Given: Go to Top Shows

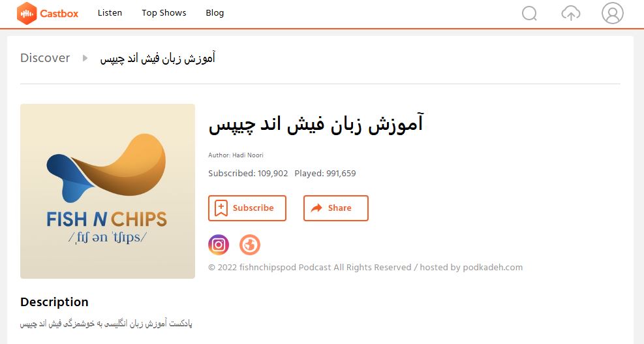Looking at the screenshot, I should pos(164,13).
